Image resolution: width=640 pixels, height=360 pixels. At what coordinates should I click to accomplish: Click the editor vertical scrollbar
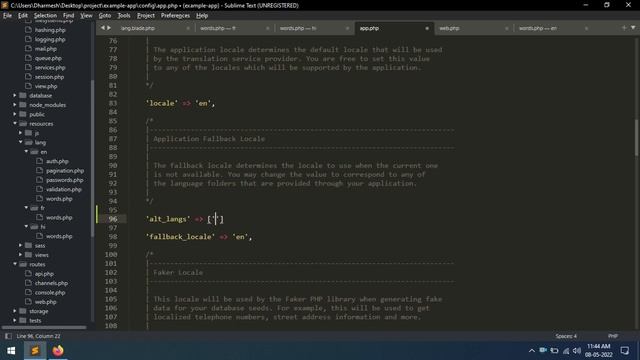[x=636, y=137]
